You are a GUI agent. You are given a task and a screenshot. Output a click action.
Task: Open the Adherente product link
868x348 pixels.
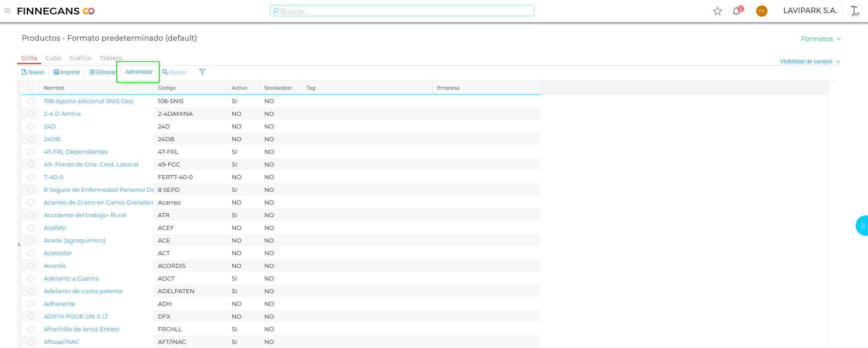coord(59,304)
